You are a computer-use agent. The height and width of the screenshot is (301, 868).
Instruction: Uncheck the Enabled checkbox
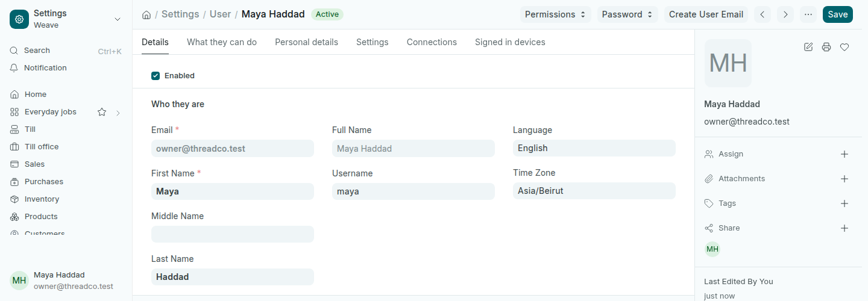(x=156, y=76)
